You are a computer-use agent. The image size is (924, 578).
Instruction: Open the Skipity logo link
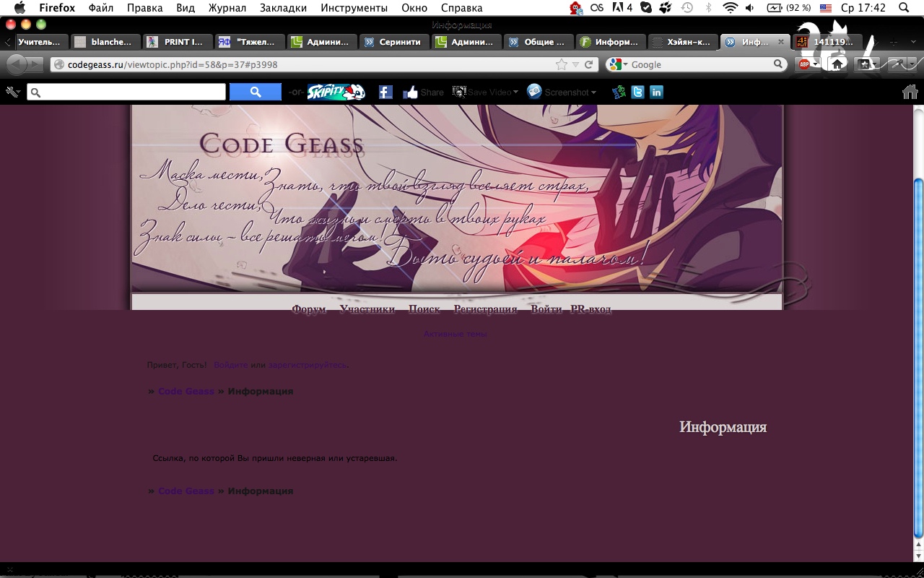pos(336,92)
